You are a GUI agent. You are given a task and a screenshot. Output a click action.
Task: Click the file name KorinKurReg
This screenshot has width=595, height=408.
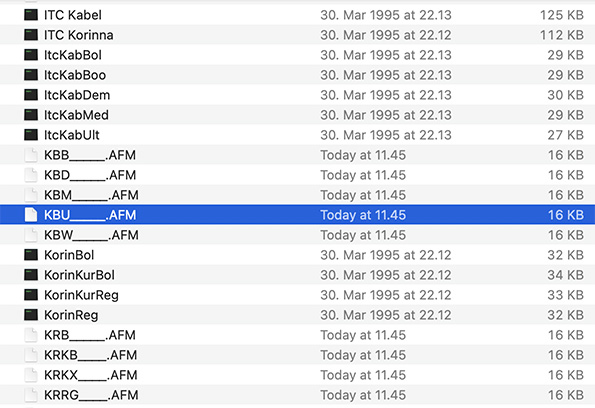click(x=81, y=295)
